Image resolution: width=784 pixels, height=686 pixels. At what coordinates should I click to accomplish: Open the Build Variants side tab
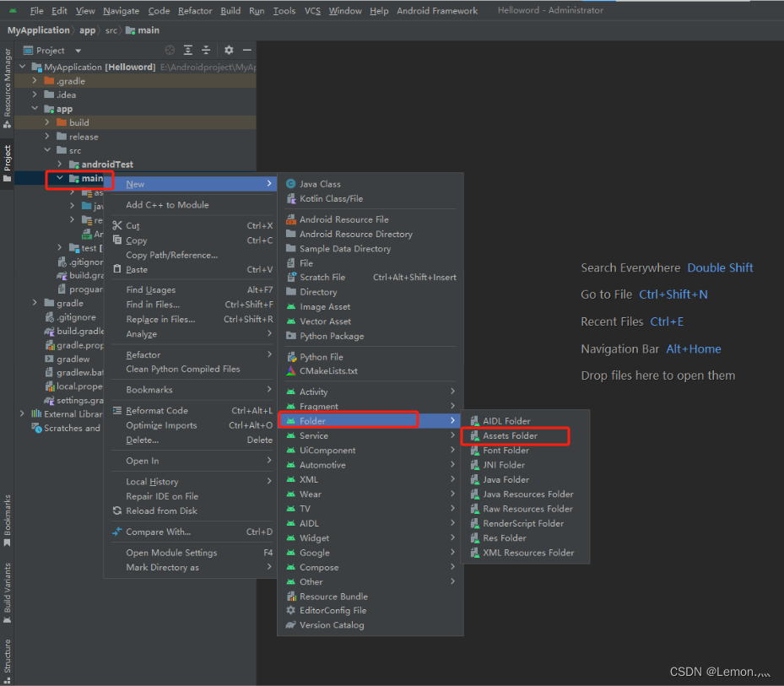pyautogui.click(x=7, y=592)
